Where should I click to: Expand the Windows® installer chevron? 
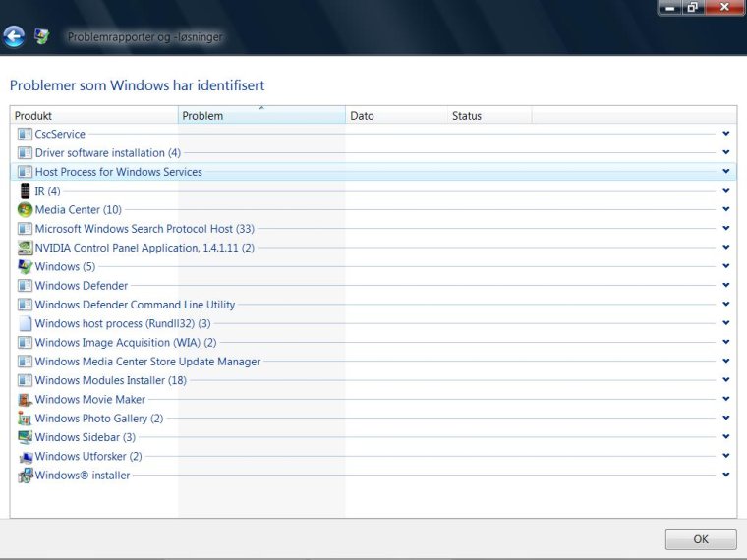[726, 475]
